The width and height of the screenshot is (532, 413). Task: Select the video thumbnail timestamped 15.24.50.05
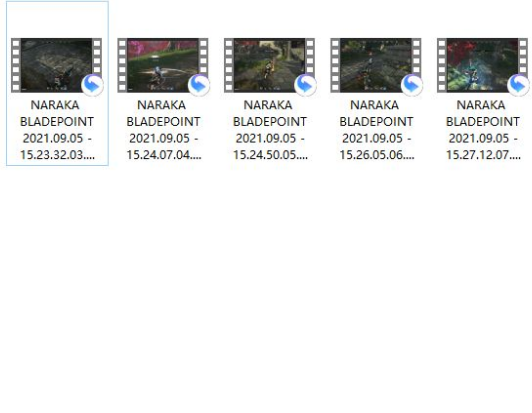[269, 65]
